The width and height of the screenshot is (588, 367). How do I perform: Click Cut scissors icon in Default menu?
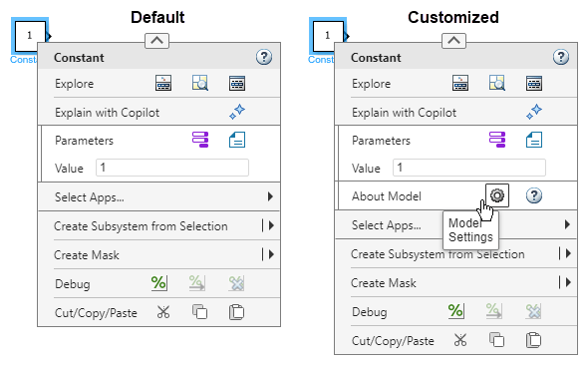click(163, 312)
